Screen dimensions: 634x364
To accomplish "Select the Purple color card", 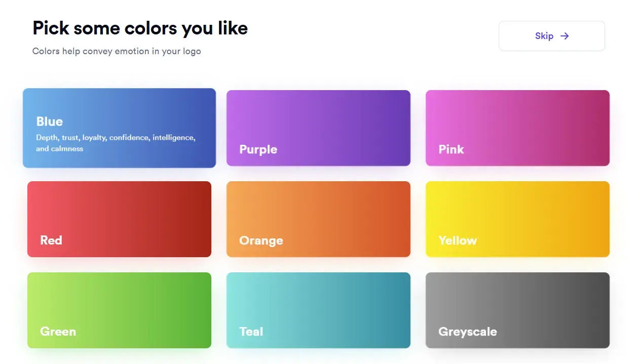I will pos(318,128).
